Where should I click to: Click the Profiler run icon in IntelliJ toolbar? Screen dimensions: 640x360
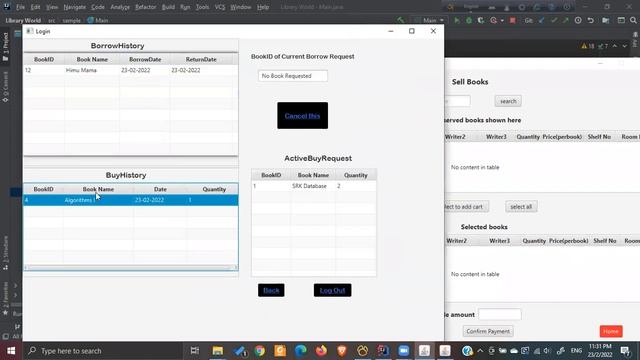[x=493, y=20]
